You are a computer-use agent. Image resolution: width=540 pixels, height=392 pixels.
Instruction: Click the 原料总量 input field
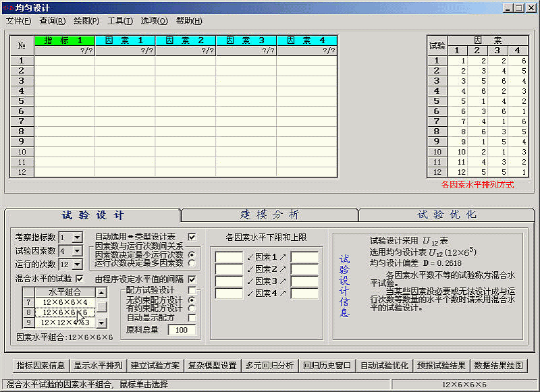coord(181,330)
